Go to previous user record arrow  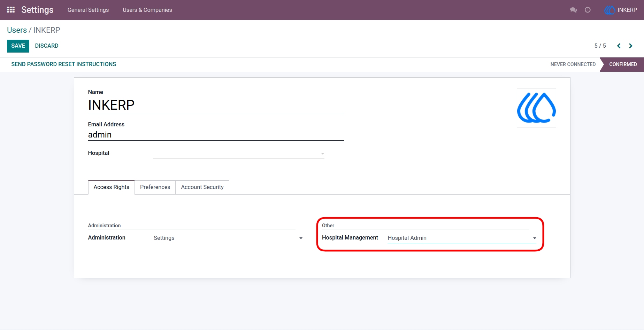click(619, 46)
